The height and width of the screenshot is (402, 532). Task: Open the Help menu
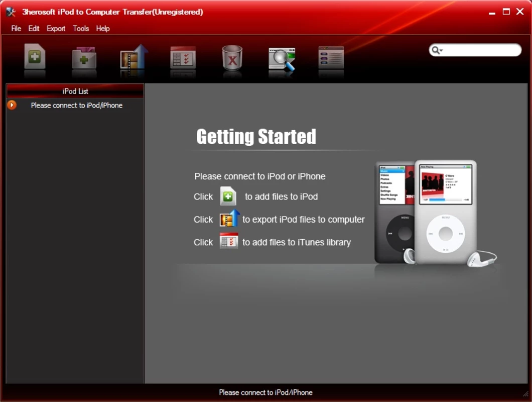pos(103,29)
